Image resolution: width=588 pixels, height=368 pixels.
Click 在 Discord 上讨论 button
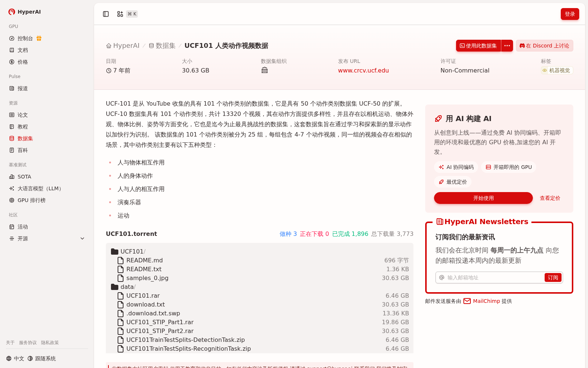coord(544,46)
